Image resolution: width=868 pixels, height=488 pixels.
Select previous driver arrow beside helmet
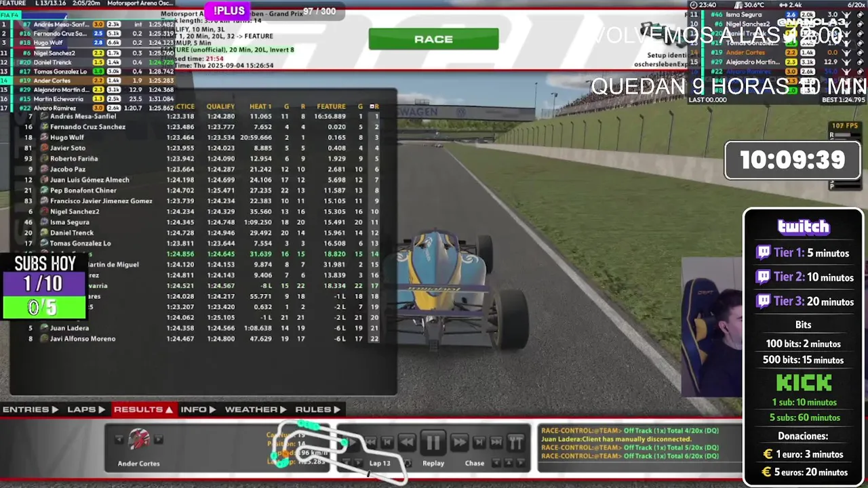pyautogui.click(x=119, y=440)
